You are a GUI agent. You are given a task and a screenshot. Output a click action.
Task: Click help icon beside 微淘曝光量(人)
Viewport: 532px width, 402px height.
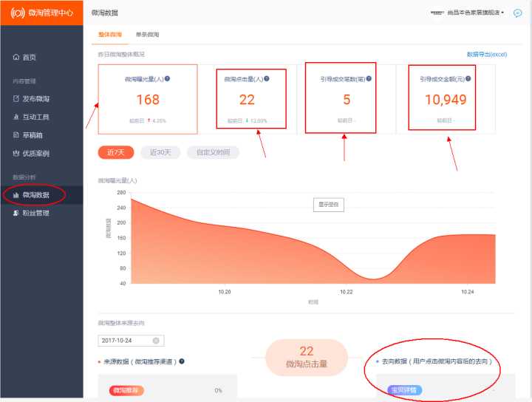pos(168,78)
